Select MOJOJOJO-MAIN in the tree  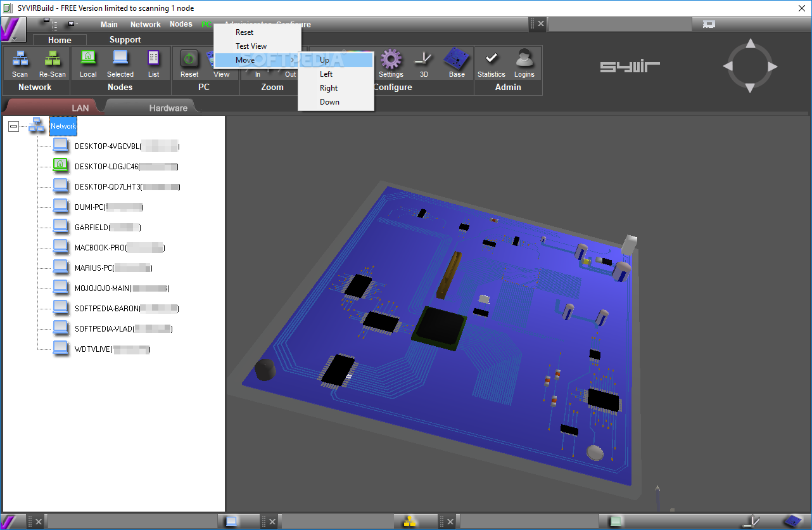click(122, 288)
